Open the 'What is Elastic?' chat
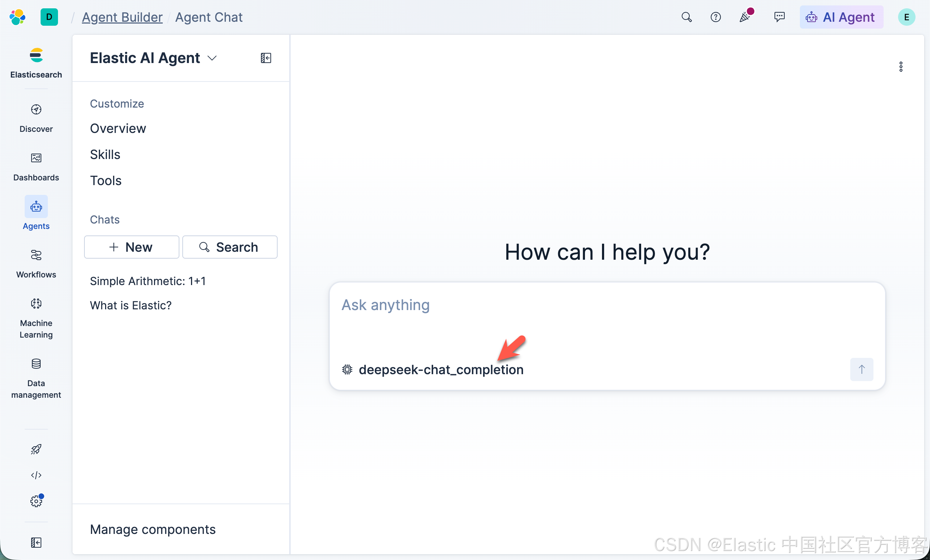Screen dimensions: 930x560 130,305
